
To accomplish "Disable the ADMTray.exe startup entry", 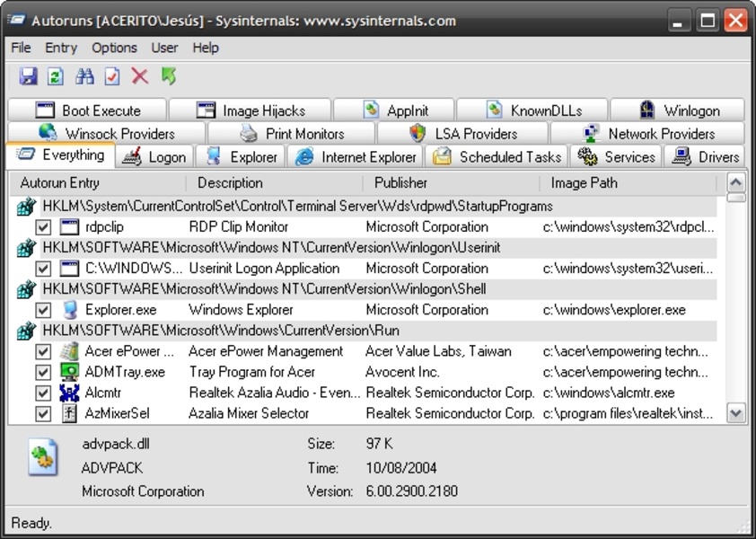I will (43, 372).
